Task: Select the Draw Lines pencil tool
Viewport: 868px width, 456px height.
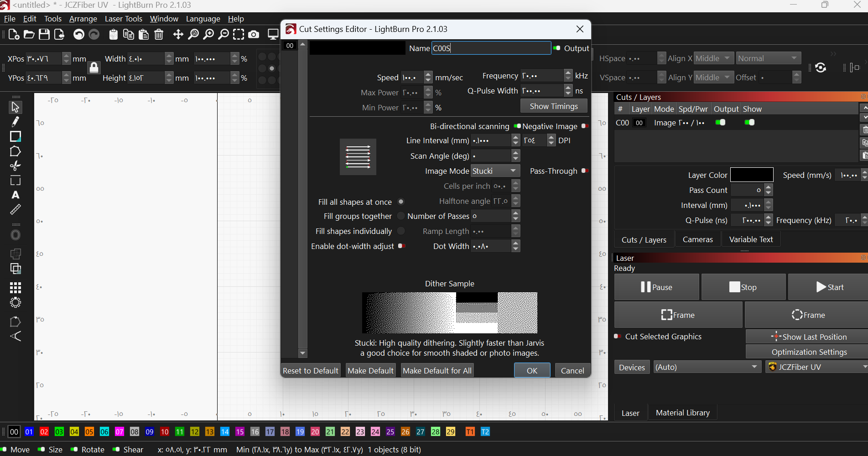Action: [16, 122]
